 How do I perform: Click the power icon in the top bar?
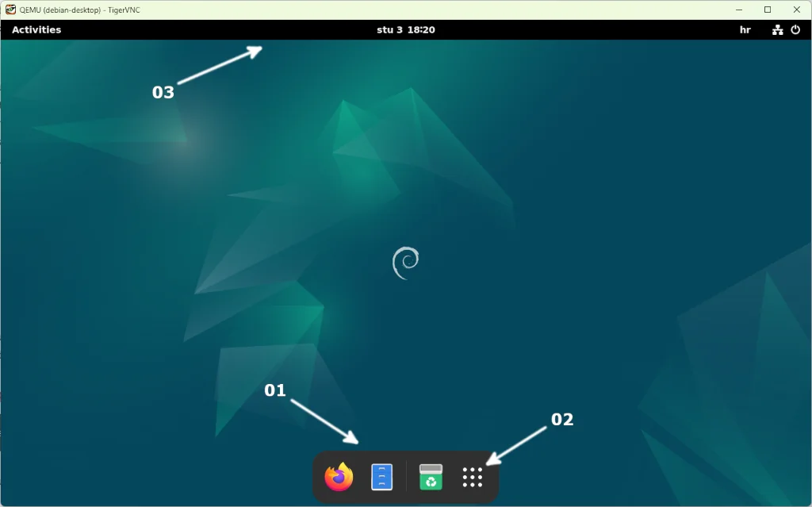(795, 29)
